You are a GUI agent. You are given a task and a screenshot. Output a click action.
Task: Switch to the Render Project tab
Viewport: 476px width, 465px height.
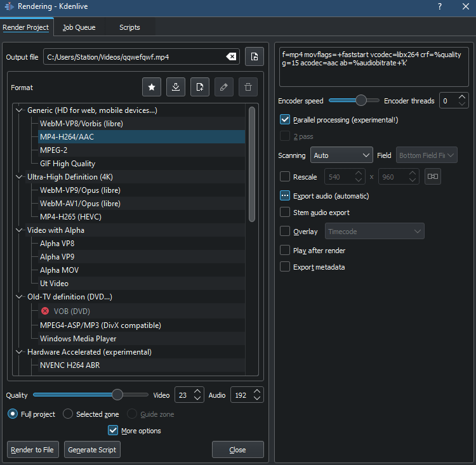coord(26,27)
